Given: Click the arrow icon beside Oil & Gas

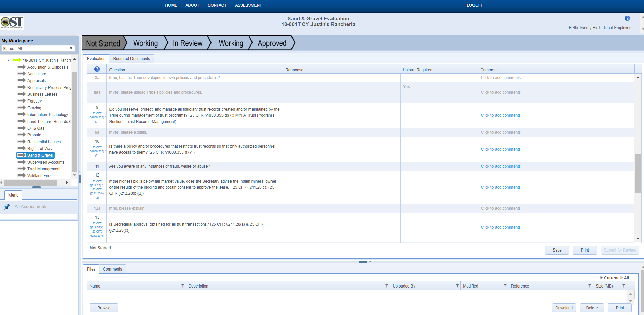Looking at the screenshot, I should (22, 128).
